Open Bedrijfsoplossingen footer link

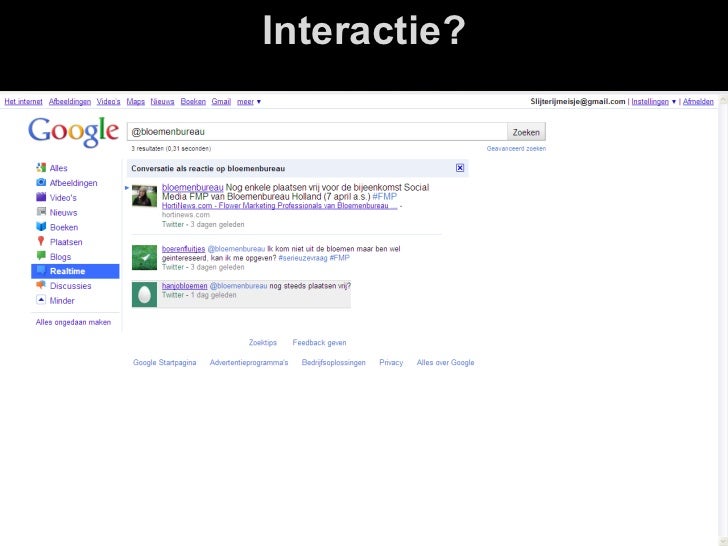click(x=333, y=363)
